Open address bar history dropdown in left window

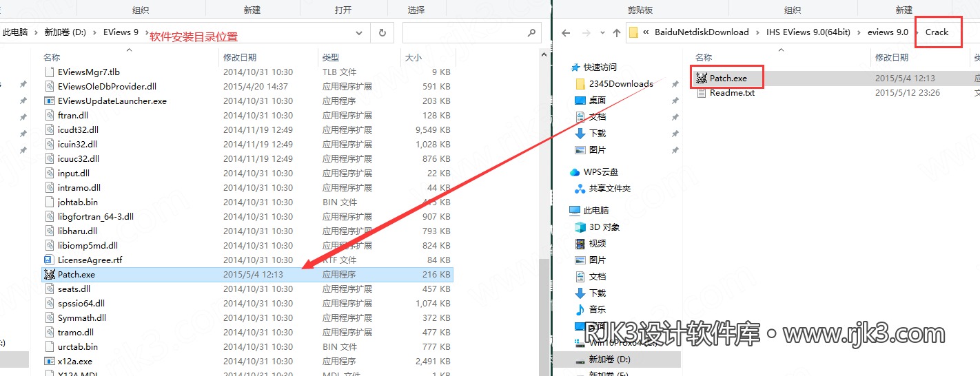[359, 32]
